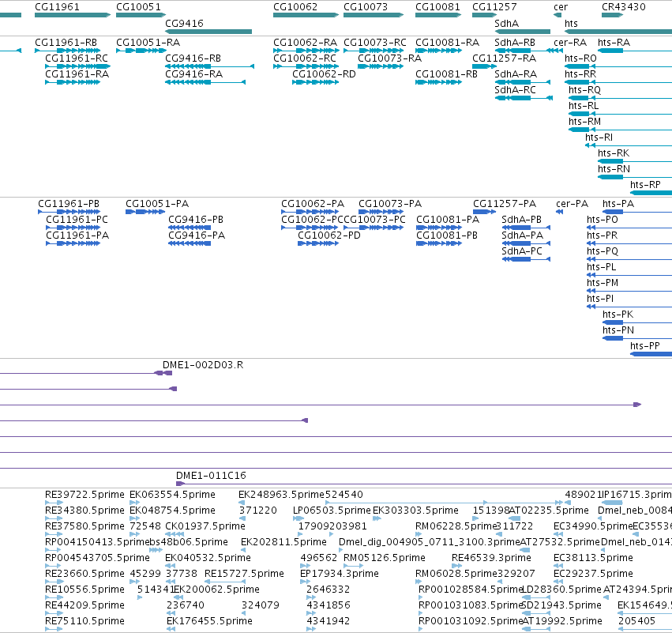Click transcript label hts-RQ
Image resolution: width=672 pixels, height=633 pixels.
[584, 90]
